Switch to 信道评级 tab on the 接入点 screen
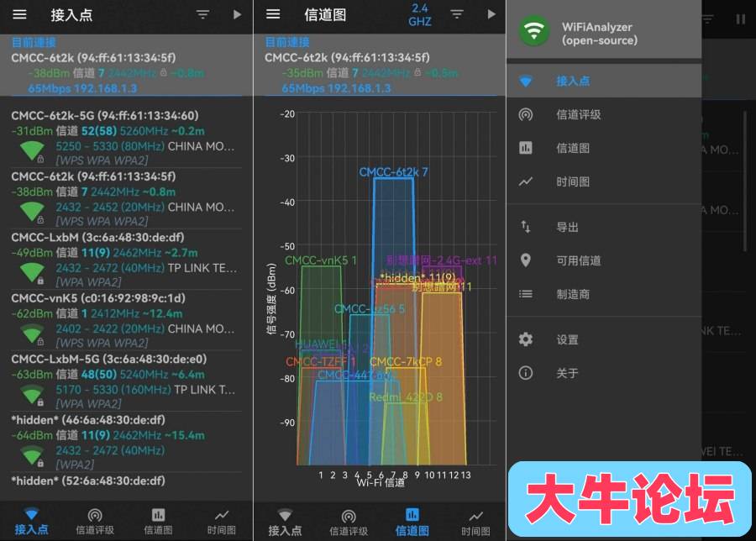The image size is (756, 541). click(x=95, y=522)
